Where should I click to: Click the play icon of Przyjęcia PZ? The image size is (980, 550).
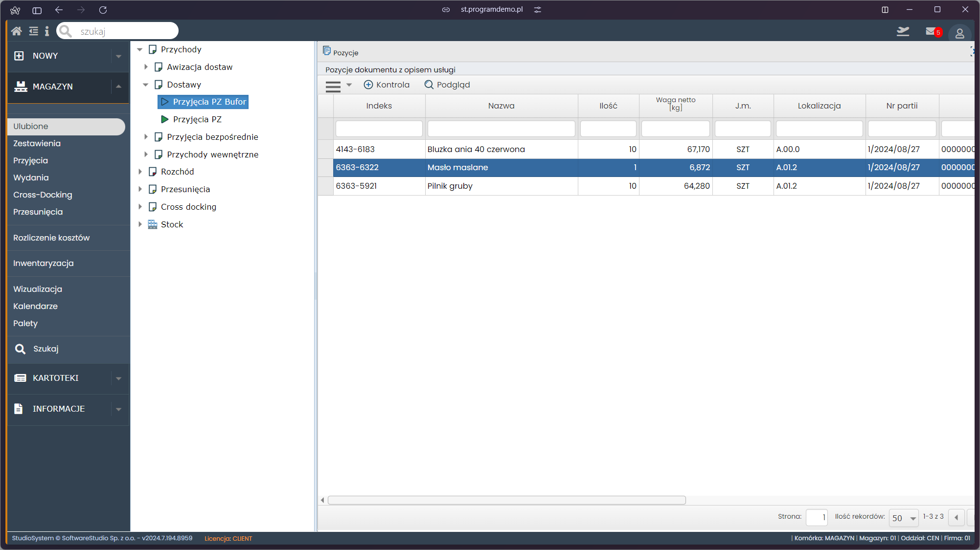point(165,119)
